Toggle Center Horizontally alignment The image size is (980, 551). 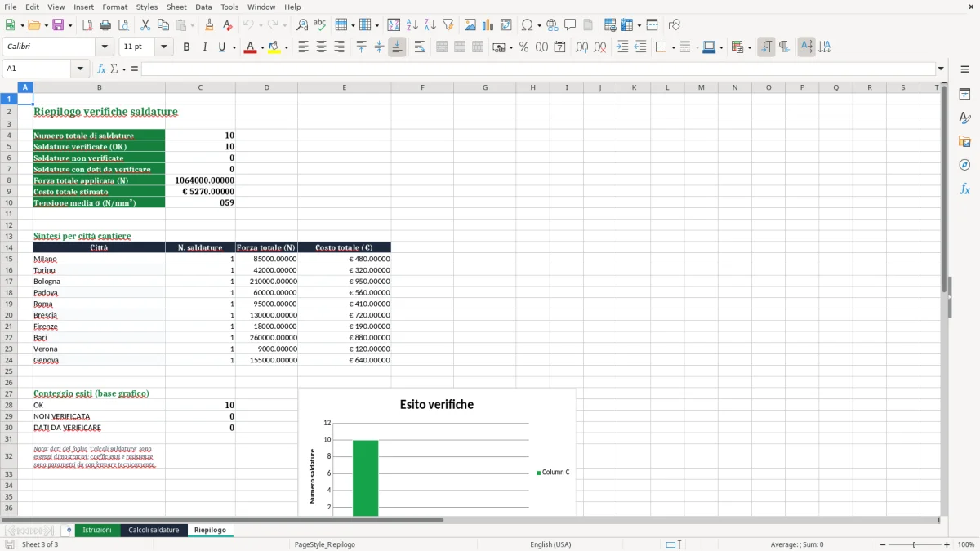point(321,47)
